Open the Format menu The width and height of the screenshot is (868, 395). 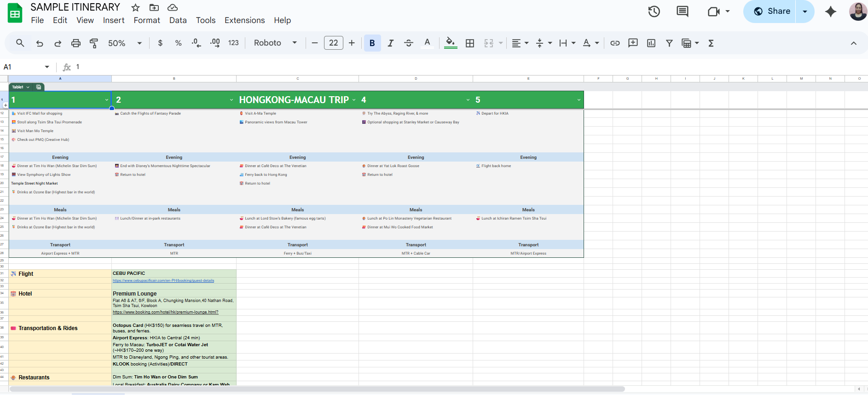click(x=147, y=20)
